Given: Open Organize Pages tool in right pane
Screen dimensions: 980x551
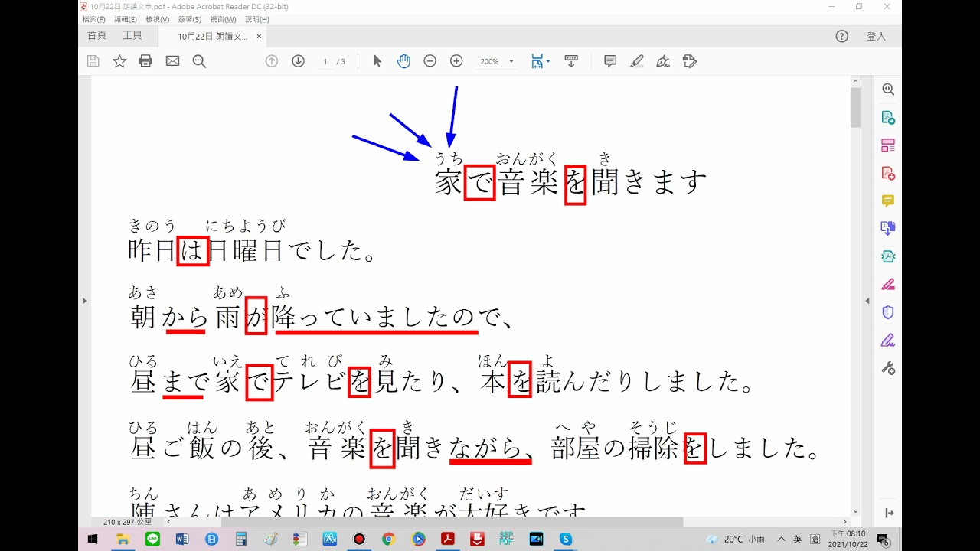Looking at the screenshot, I should 888,145.
